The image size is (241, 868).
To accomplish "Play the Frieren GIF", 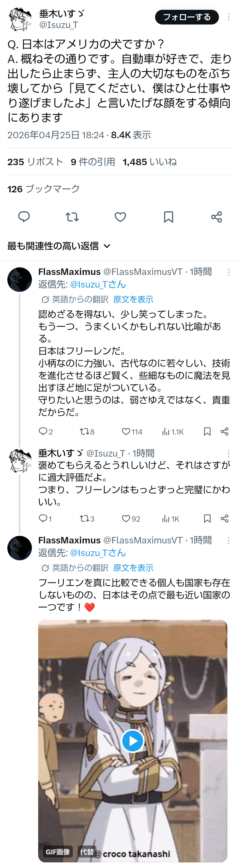I will pos(132,741).
